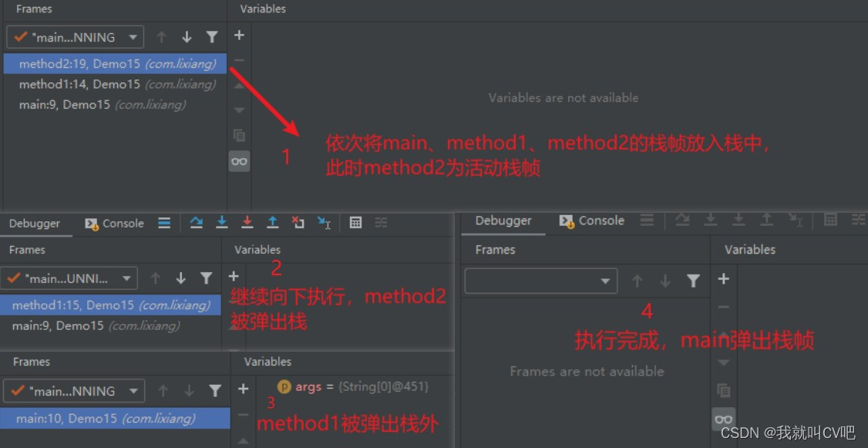Click the blue Step Out arrow icon
This screenshot has height=448, width=868.
coord(272,223)
